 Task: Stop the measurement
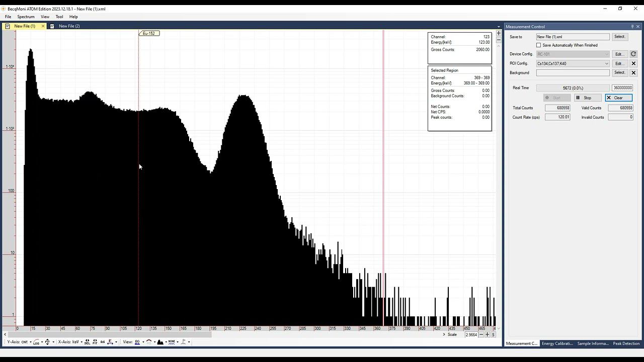pyautogui.click(x=587, y=98)
